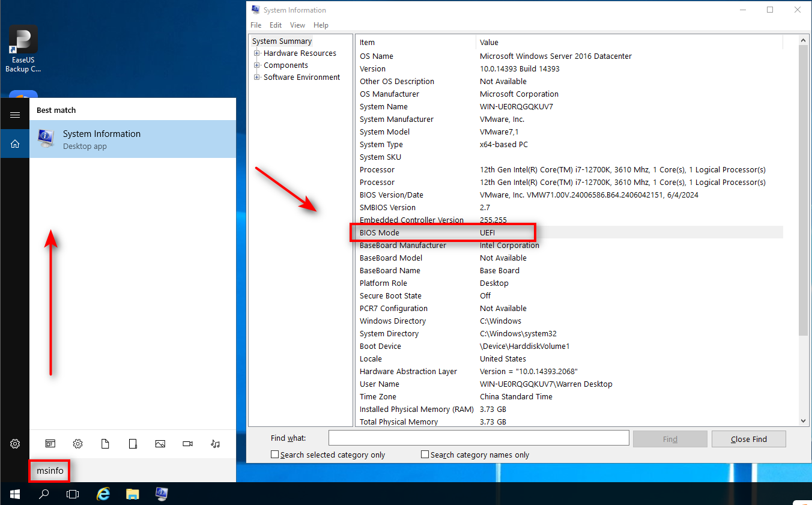Open the File menu
The height and width of the screenshot is (505, 812).
[256, 25]
